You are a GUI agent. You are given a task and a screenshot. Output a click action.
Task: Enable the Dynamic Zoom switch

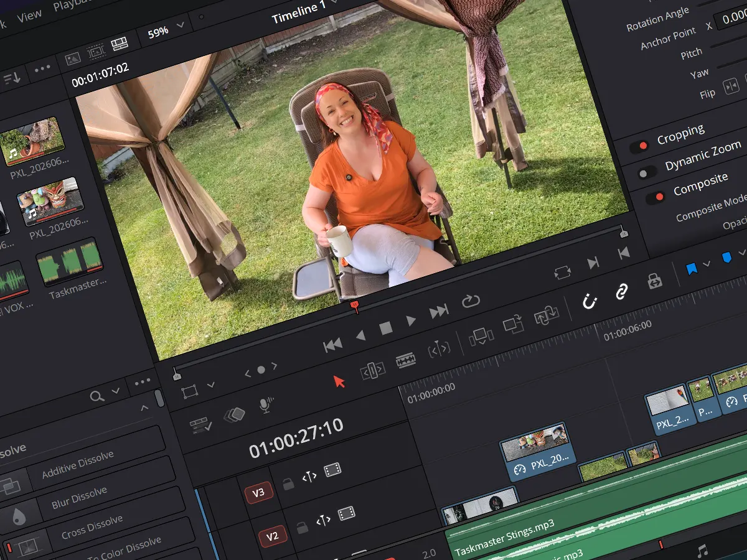pos(647,173)
